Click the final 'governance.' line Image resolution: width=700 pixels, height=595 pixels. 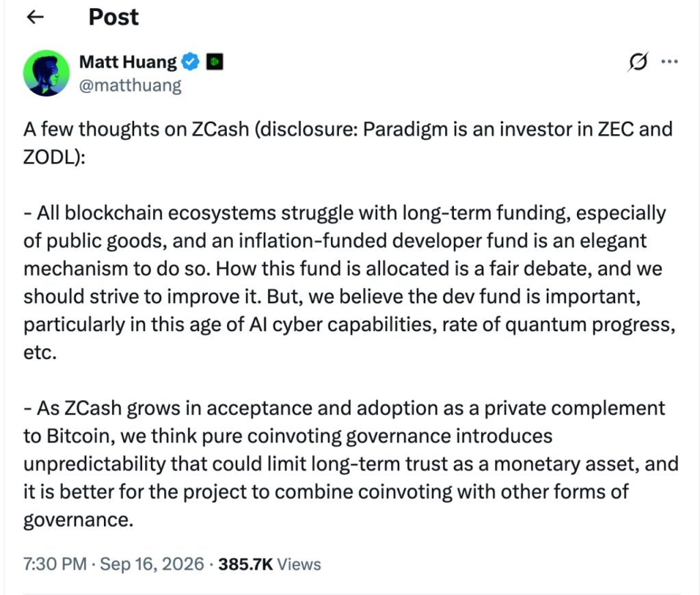pos(79,520)
